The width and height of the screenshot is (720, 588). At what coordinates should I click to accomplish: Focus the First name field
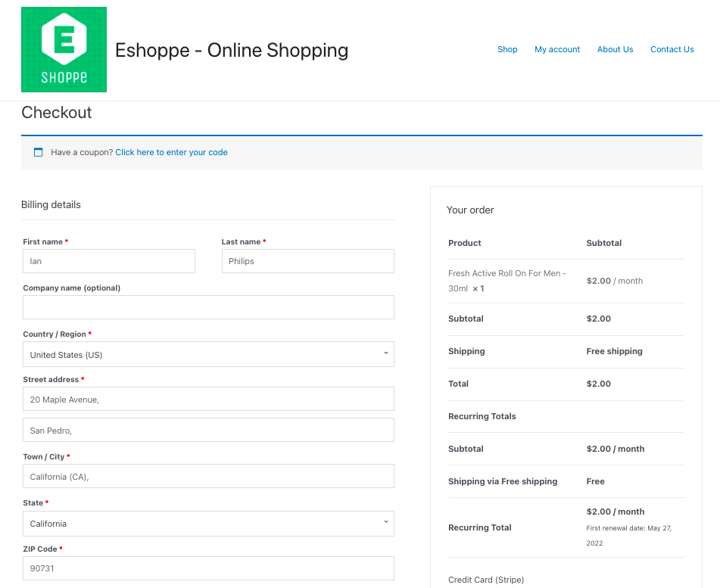109,261
